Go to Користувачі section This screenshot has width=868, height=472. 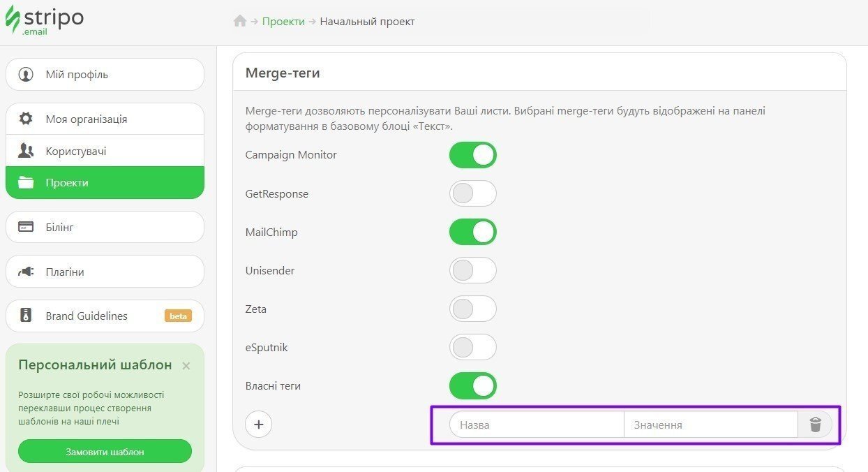(105, 151)
